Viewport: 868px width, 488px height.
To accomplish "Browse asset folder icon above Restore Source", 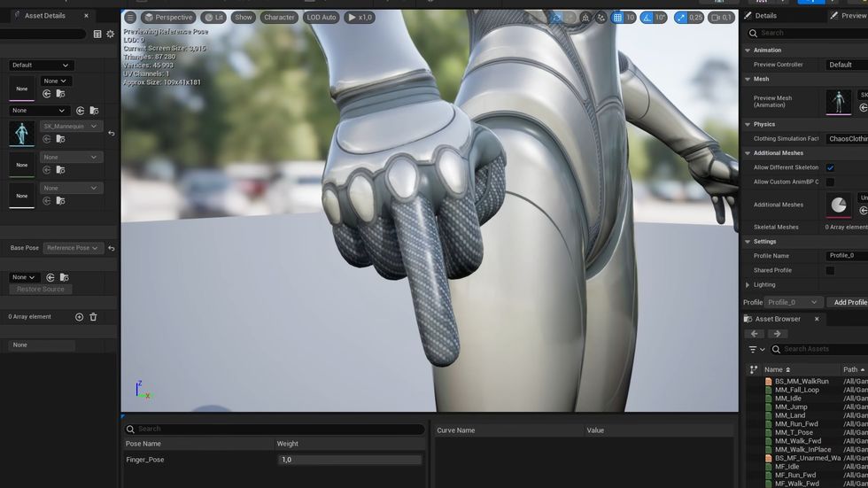I will pos(64,277).
